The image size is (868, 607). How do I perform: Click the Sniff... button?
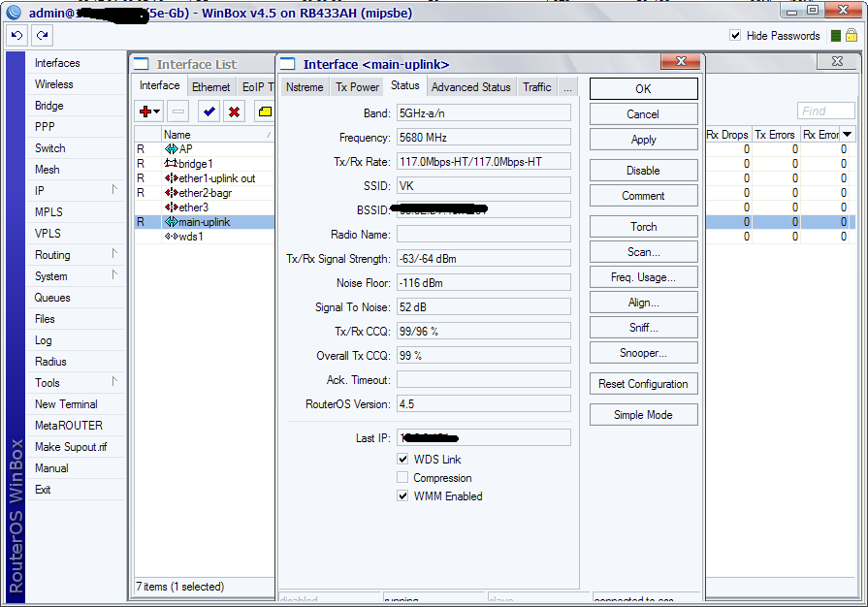643,328
